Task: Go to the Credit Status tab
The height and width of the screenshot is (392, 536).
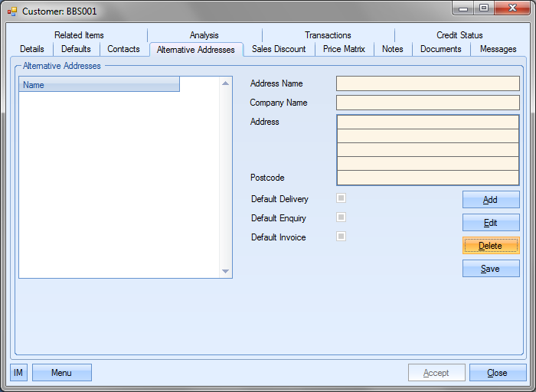Action: (459, 35)
